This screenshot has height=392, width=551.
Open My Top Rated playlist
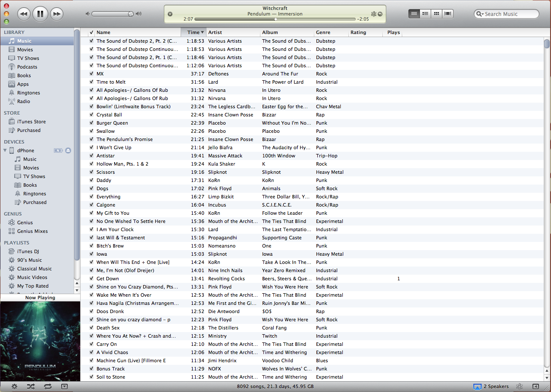37,286
